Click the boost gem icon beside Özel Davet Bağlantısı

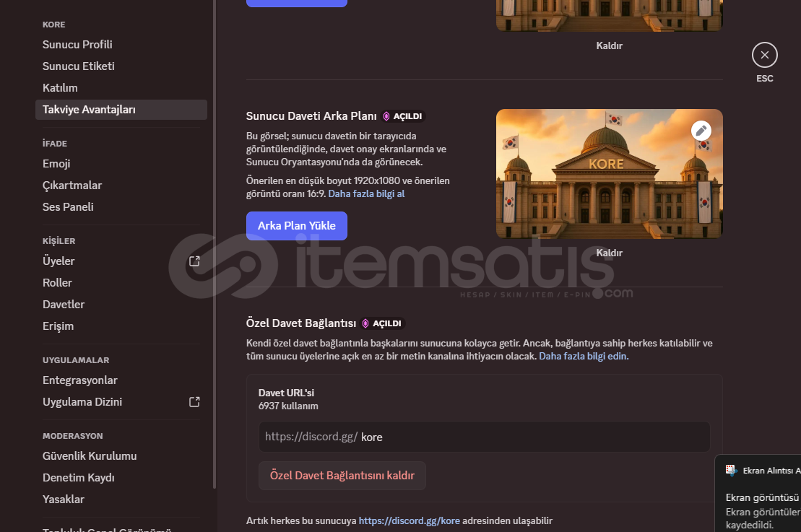coord(365,323)
